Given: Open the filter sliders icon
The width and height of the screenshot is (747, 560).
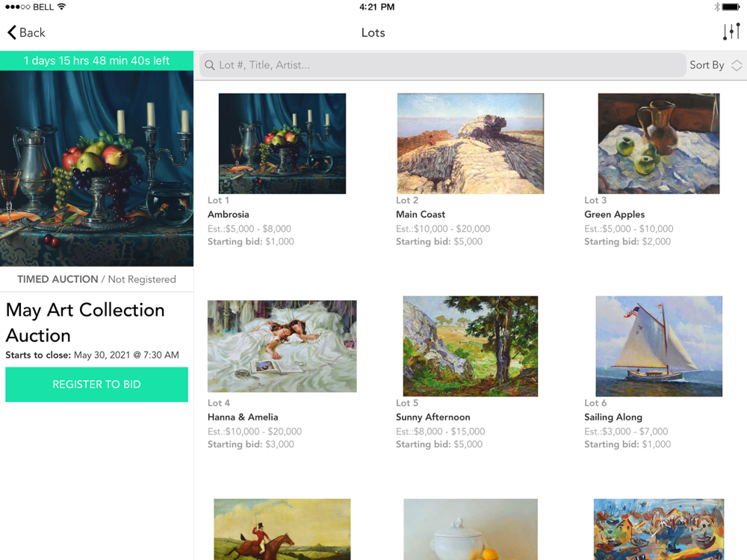Looking at the screenshot, I should [x=731, y=32].
